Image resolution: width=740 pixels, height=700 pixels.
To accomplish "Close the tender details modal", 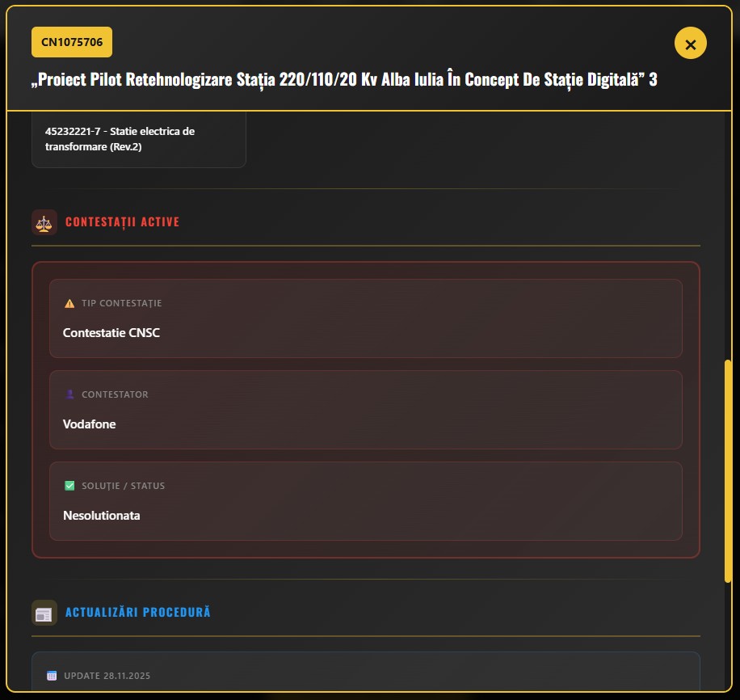I will pos(690,44).
